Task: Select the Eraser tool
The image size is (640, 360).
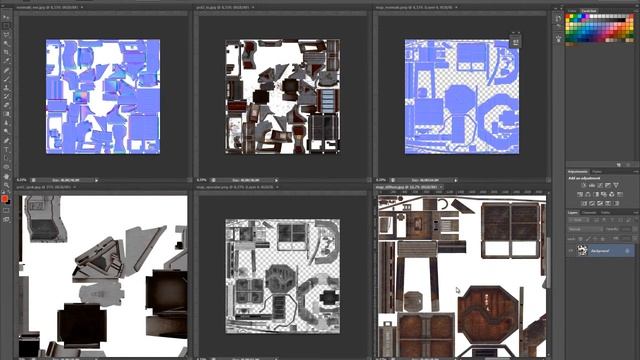Action: click(x=6, y=105)
